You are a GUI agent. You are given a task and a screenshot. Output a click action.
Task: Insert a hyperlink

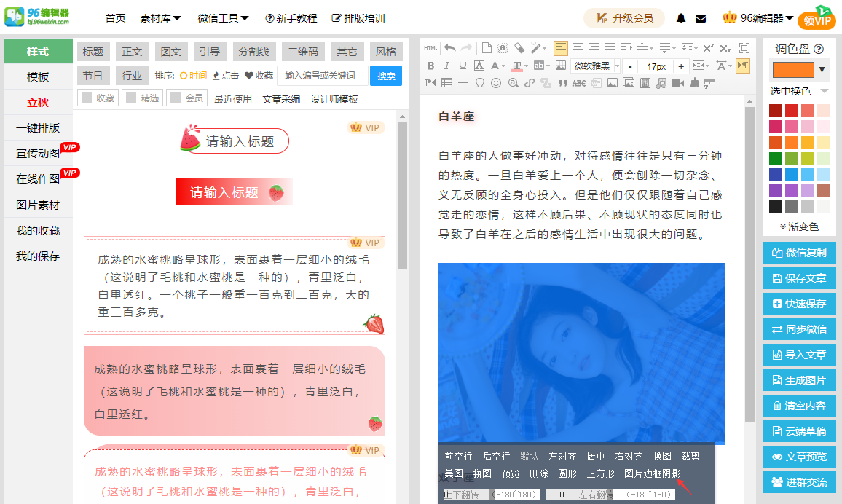pyautogui.click(x=530, y=83)
